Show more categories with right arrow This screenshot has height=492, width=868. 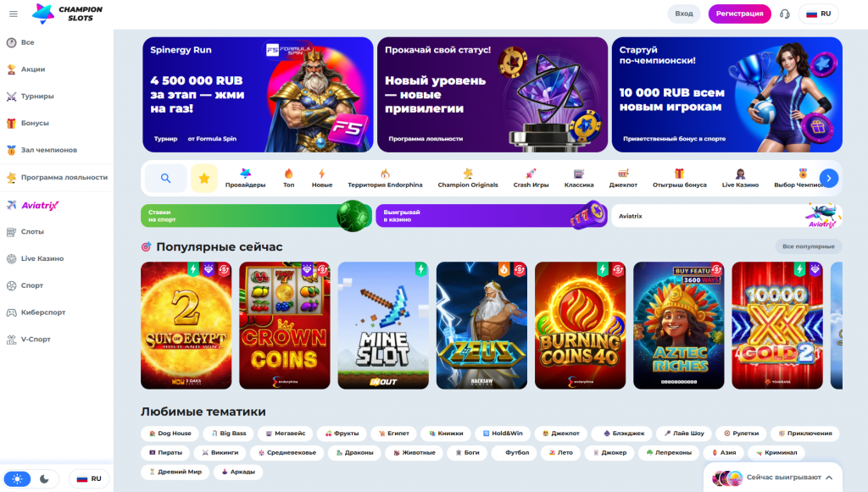[829, 178]
